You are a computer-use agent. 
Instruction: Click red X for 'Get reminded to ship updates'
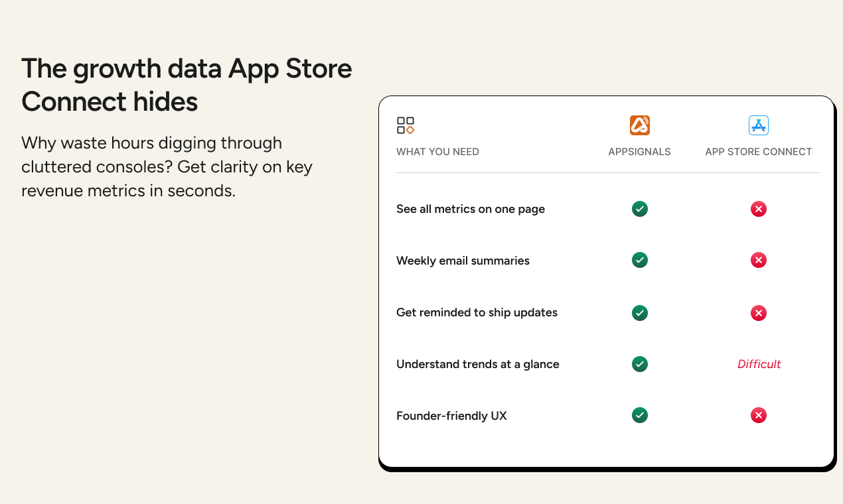[759, 312]
